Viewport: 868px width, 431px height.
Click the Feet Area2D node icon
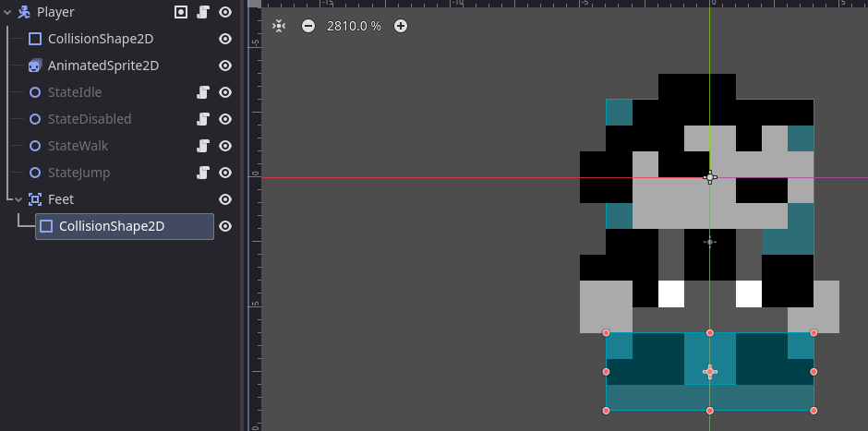(x=35, y=199)
